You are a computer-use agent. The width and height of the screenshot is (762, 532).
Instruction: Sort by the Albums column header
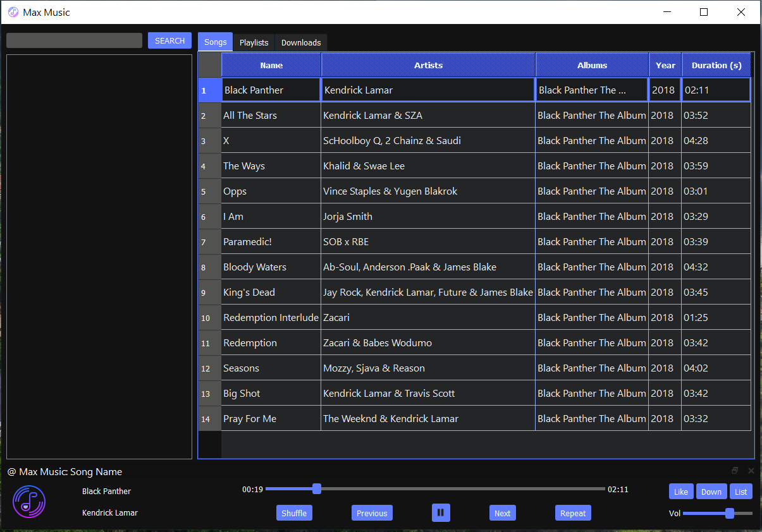click(592, 65)
